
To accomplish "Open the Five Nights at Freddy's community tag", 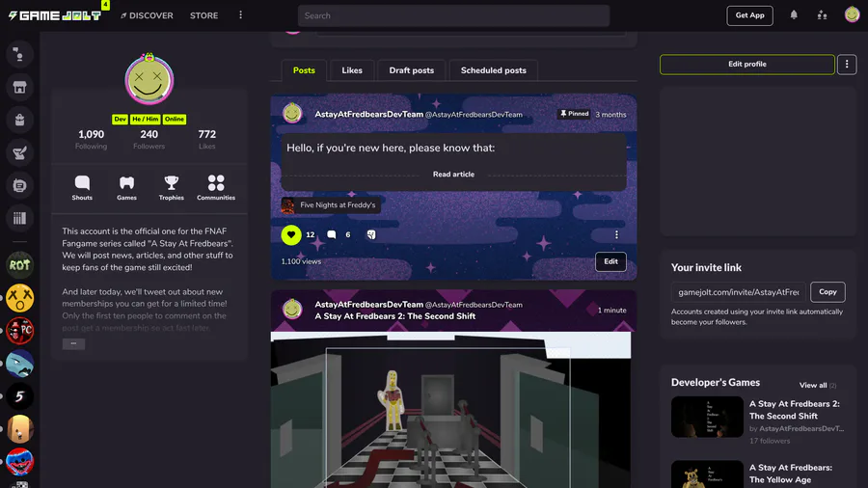I will (331, 205).
